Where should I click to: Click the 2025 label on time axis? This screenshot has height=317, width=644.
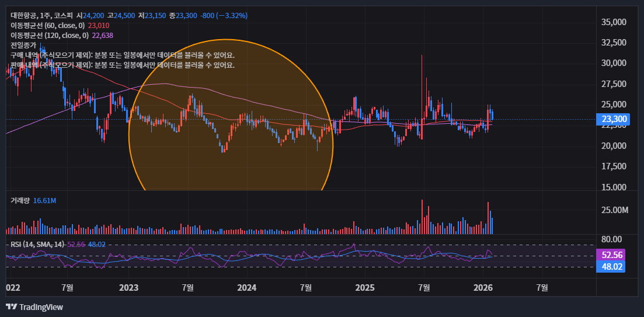point(364,287)
